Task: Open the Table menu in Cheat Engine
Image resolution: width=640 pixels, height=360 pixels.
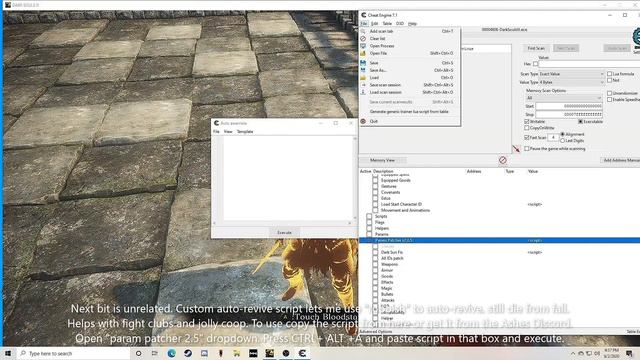Action: pyautogui.click(x=387, y=24)
